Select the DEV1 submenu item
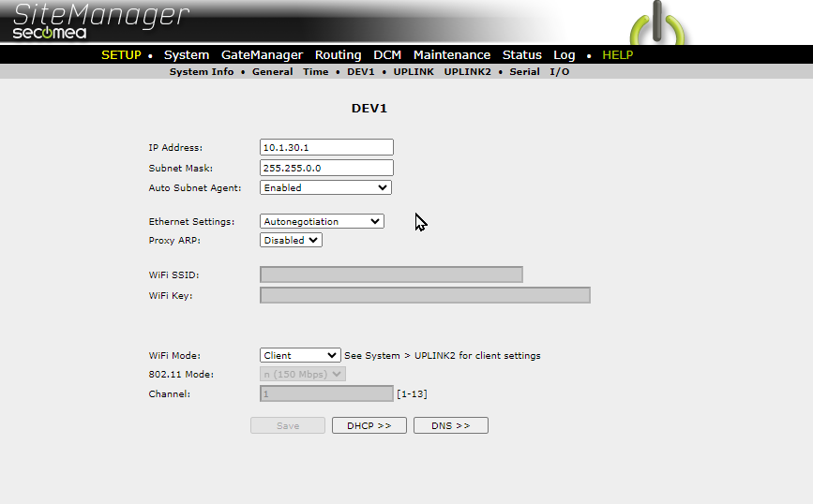813x504 pixels. tap(360, 71)
